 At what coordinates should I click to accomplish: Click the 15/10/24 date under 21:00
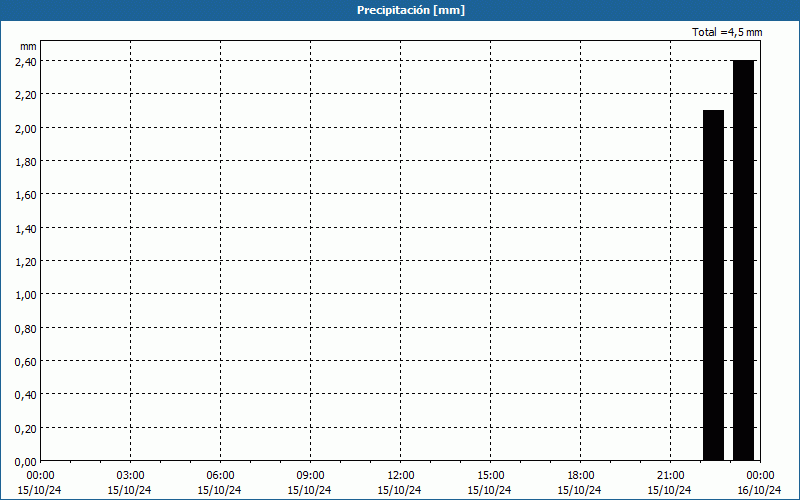point(669,490)
